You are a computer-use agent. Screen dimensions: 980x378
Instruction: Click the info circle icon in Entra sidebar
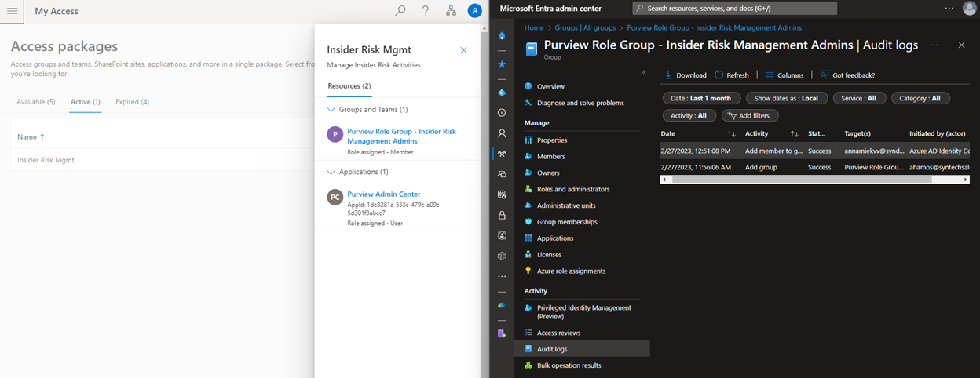(x=502, y=113)
